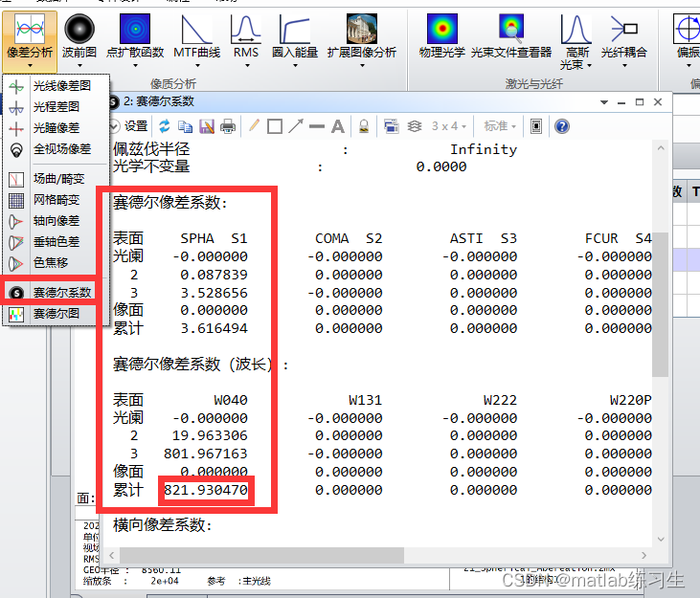Open the RMS analysis tool
The height and width of the screenshot is (598, 700).
coord(246,41)
